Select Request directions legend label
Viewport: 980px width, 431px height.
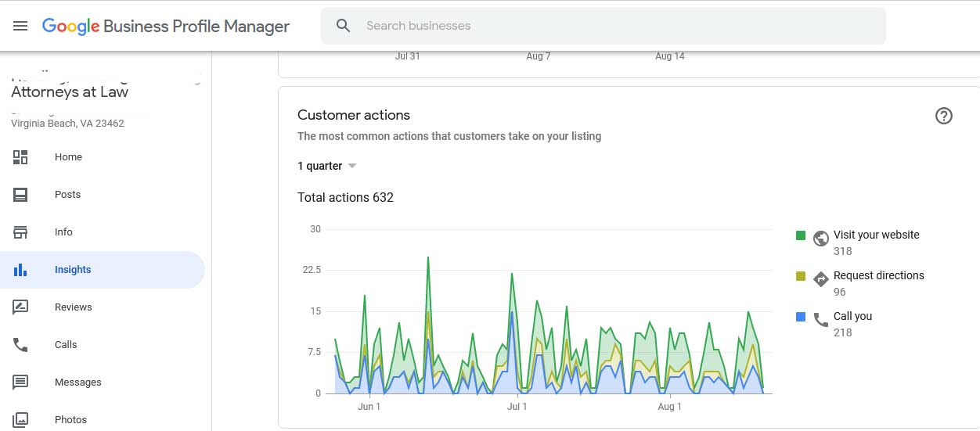[x=878, y=275]
